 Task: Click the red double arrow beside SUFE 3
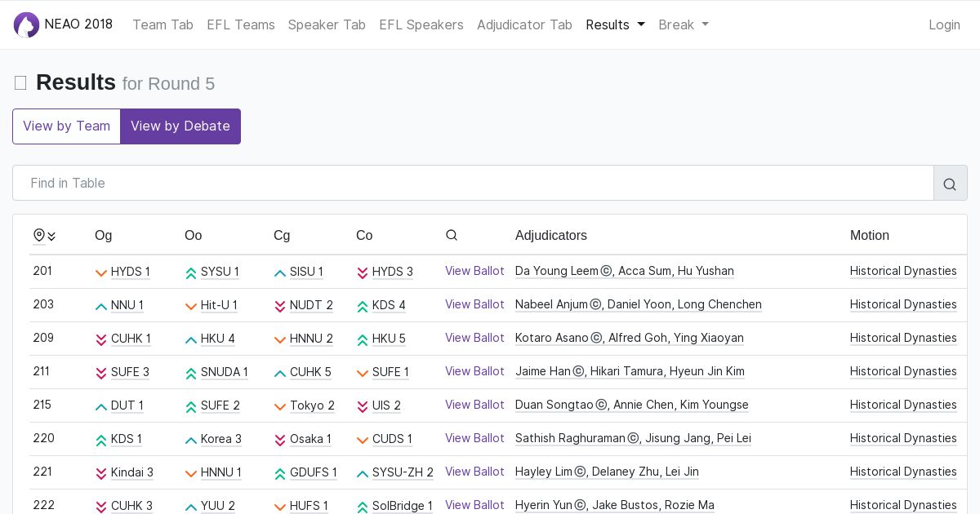click(101, 374)
